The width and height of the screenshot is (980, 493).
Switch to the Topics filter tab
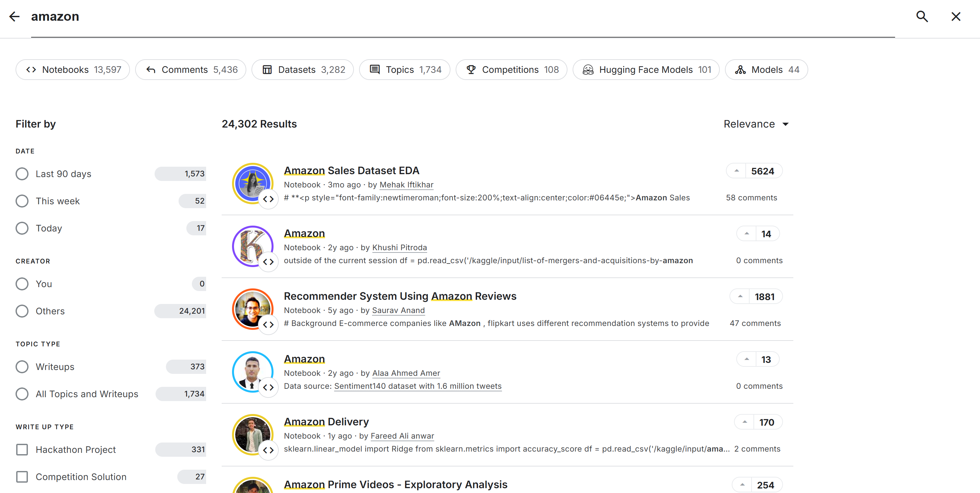[404, 70]
